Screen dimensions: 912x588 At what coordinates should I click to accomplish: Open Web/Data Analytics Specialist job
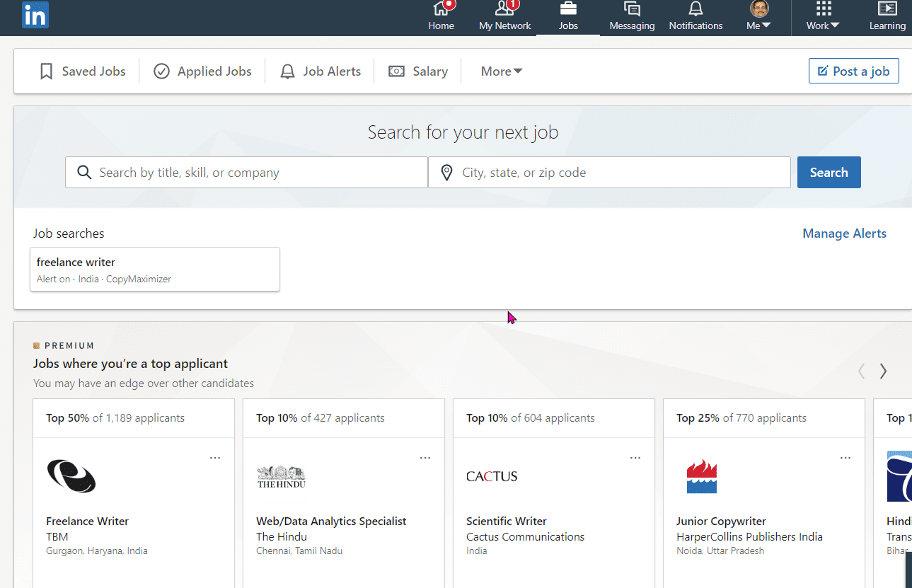[331, 521]
